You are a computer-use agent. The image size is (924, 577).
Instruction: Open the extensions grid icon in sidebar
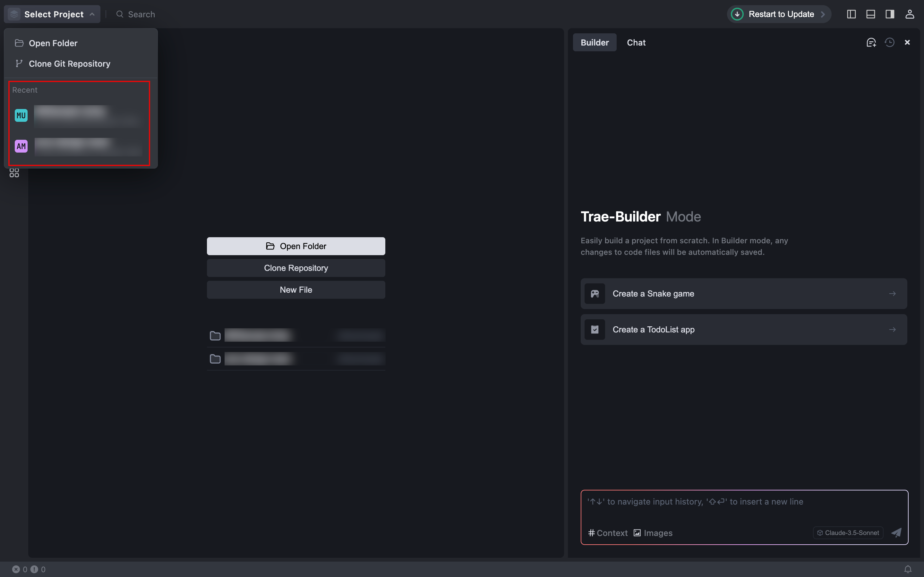14,173
